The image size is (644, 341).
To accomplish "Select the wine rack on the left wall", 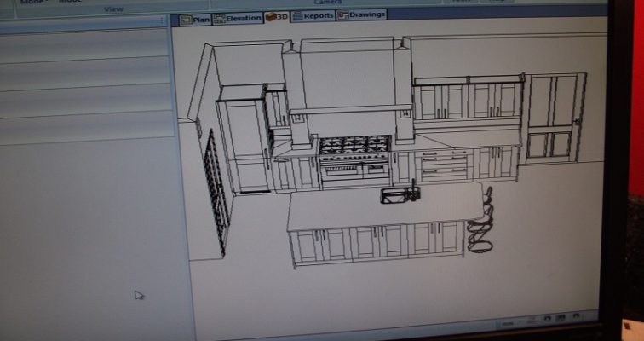I will coord(216,193).
